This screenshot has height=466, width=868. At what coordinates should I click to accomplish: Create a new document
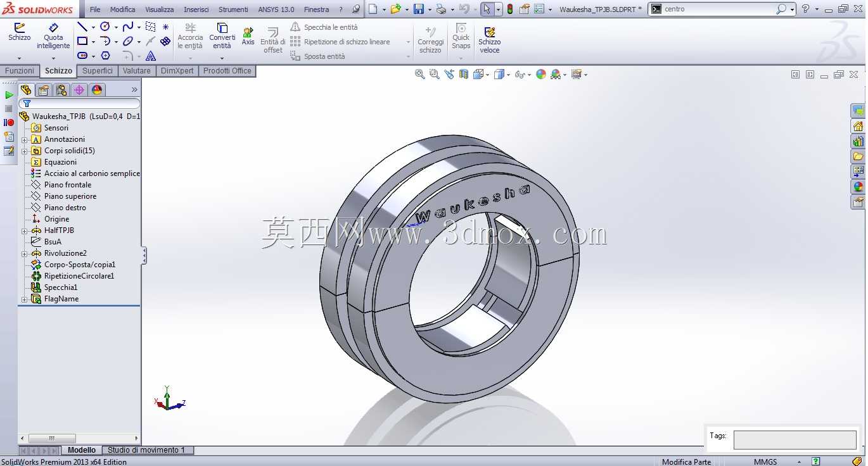tap(373, 9)
